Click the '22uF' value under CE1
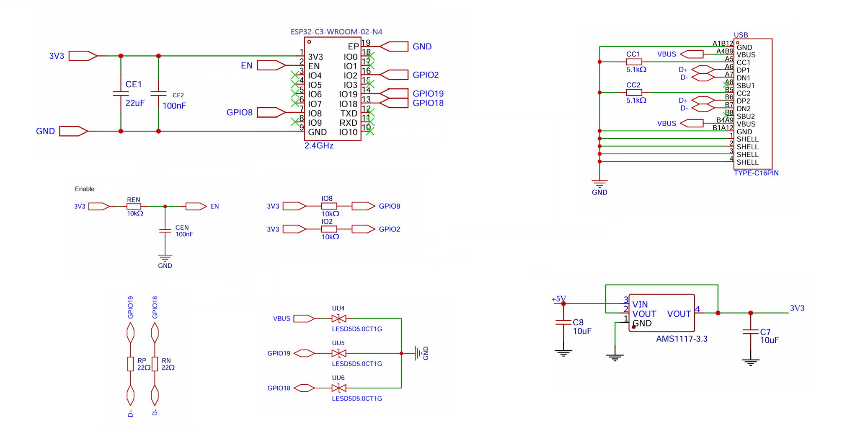 (135, 103)
